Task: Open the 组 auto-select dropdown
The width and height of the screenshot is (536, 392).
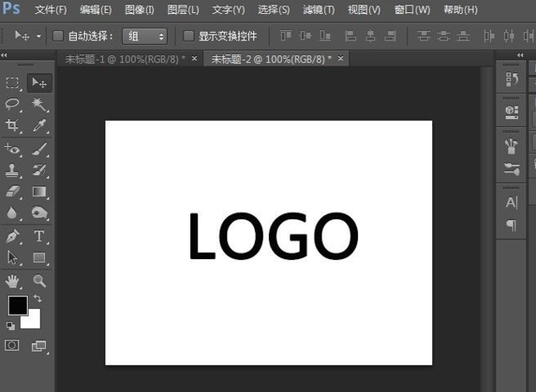Action: pyautogui.click(x=144, y=36)
